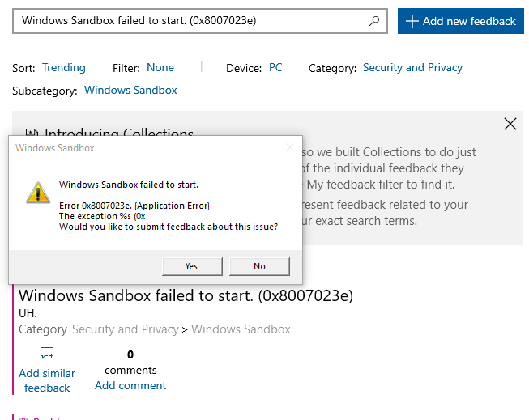
Task: Click the Introducing Collections heading
Action: click(x=119, y=132)
